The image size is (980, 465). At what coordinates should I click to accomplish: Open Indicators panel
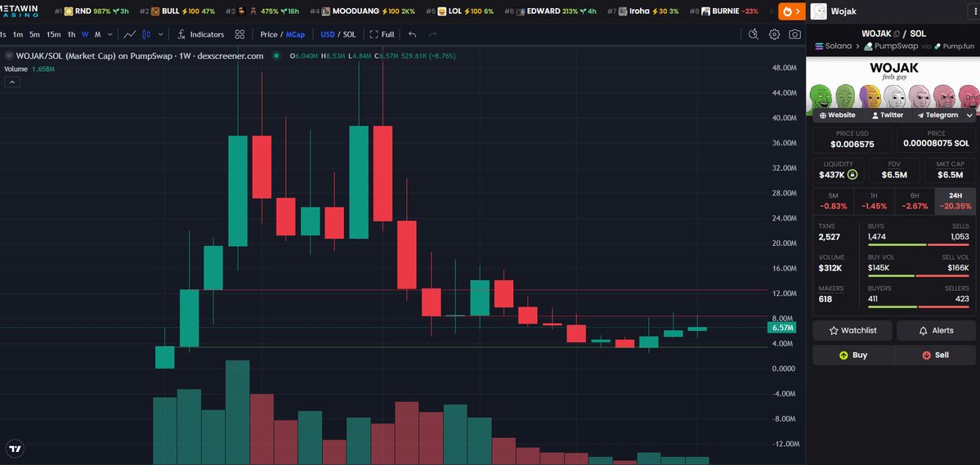point(200,34)
